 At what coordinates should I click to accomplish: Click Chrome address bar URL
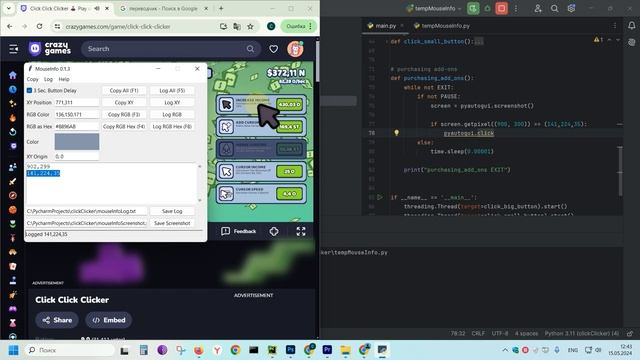[118, 27]
